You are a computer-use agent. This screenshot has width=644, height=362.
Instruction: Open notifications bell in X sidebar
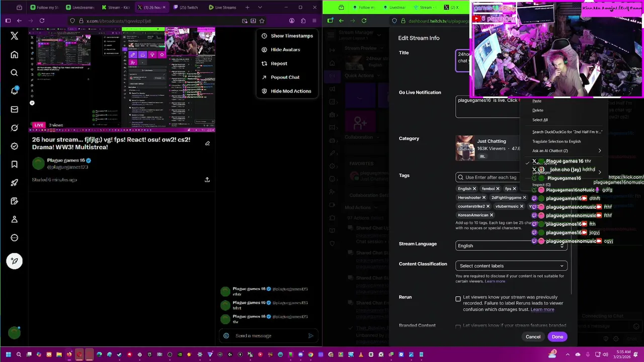[x=14, y=91]
